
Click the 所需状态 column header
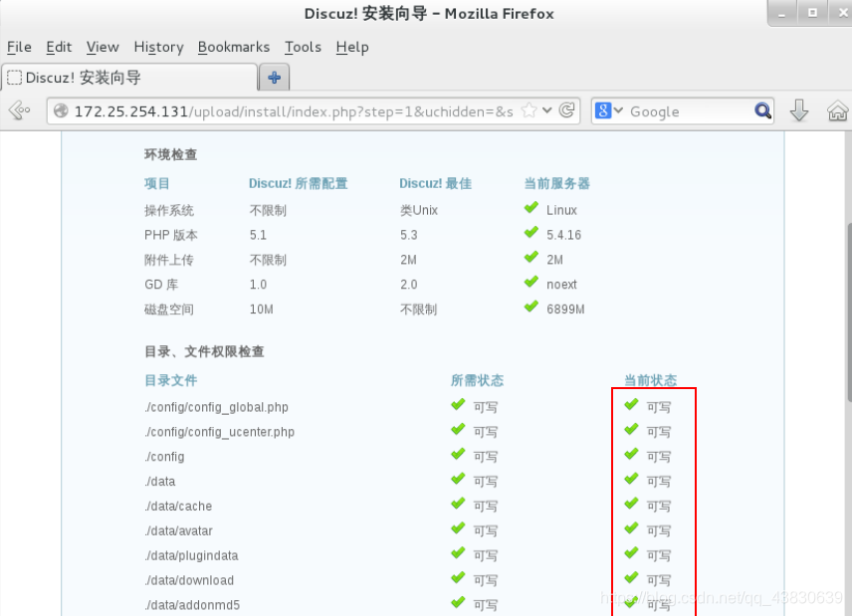tap(477, 380)
